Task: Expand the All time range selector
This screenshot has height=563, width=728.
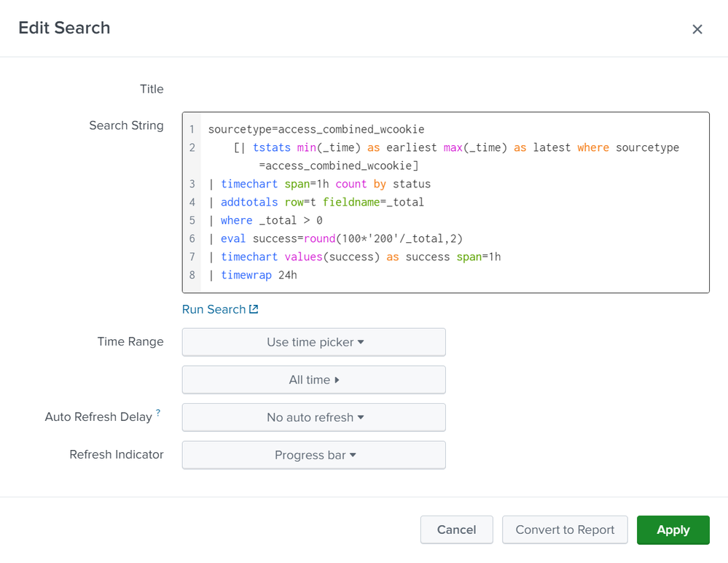Action: pos(313,380)
